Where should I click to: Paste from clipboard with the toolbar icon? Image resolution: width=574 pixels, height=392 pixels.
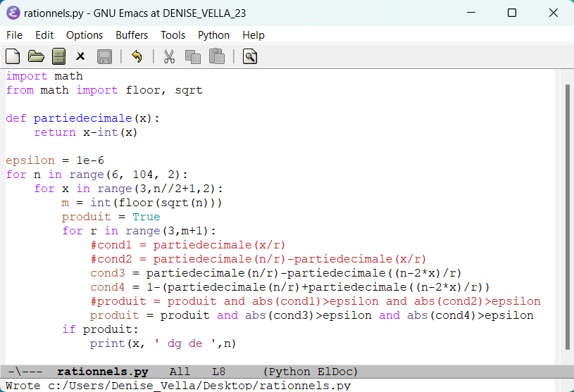point(216,56)
